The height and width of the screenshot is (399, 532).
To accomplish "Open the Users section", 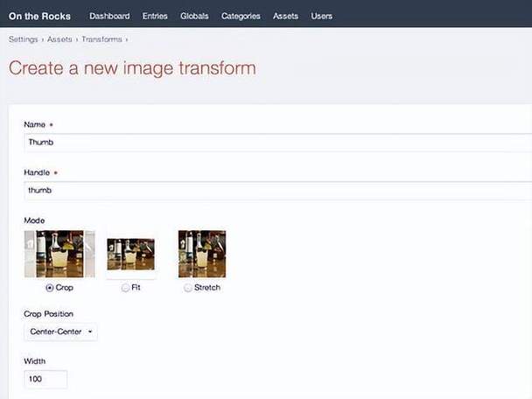I will pos(322,16).
